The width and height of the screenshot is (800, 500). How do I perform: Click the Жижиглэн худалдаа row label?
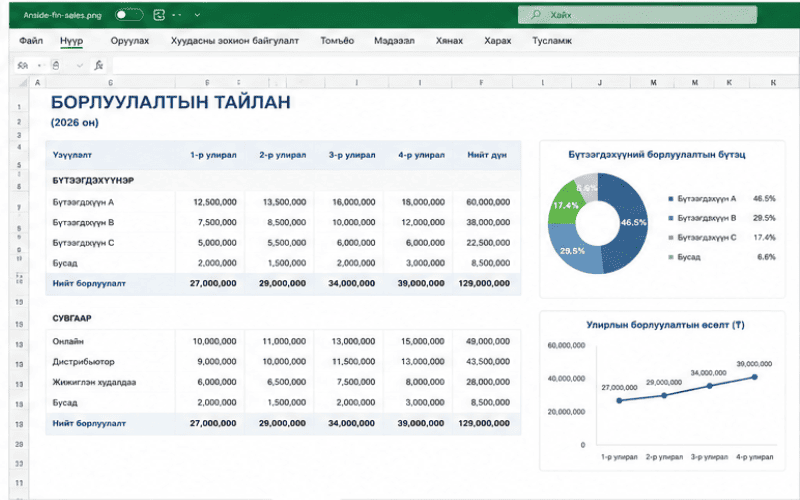94,382
